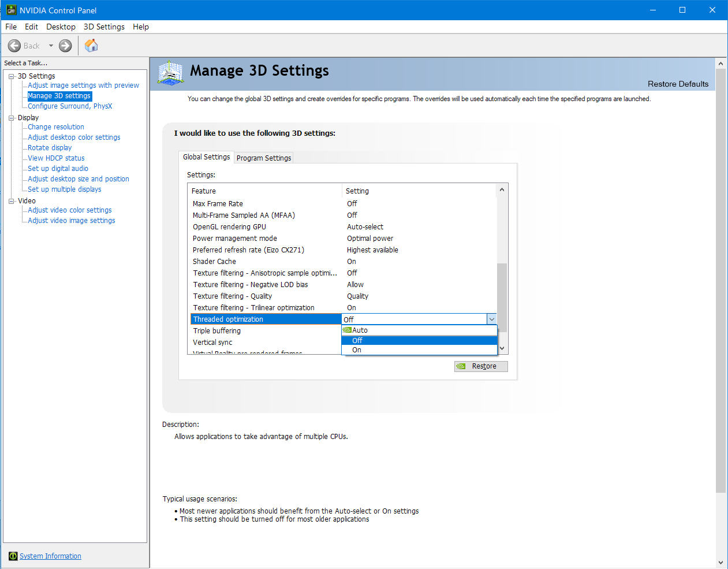Click the Manage 3D Settings header icon
This screenshot has width=728, height=569.
coord(170,73)
